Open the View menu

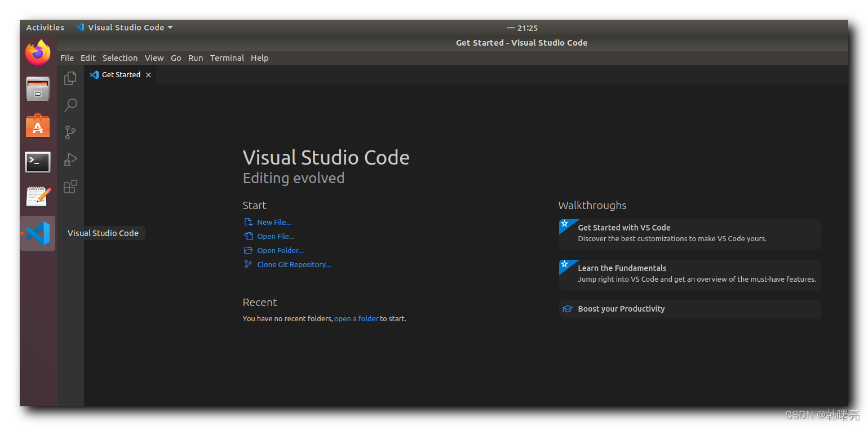pyautogui.click(x=154, y=58)
